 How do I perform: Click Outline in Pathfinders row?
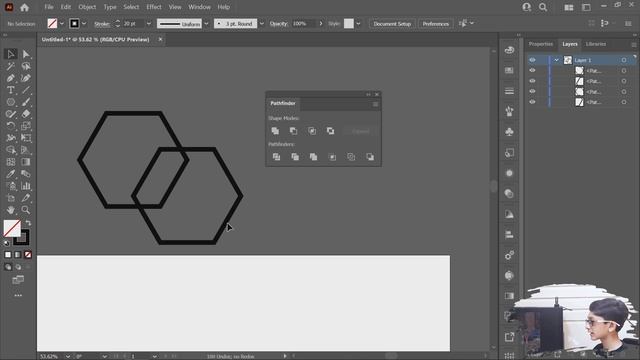pos(351,157)
